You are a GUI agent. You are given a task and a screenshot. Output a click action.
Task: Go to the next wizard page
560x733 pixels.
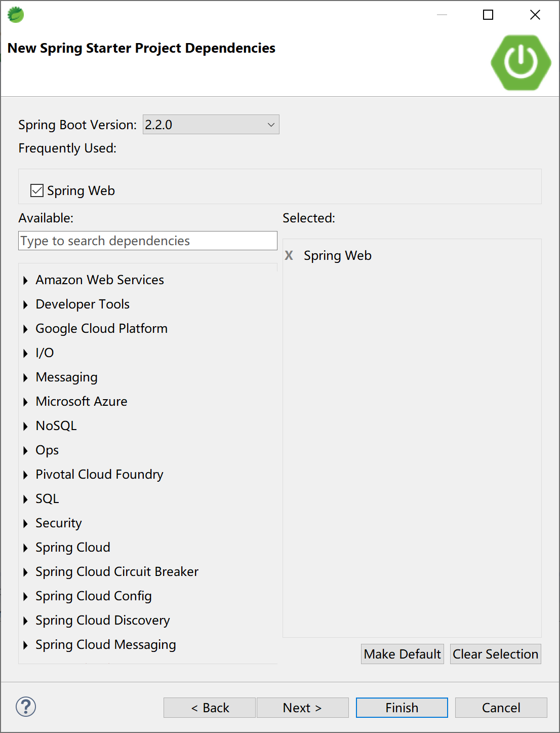[x=302, y=708]
